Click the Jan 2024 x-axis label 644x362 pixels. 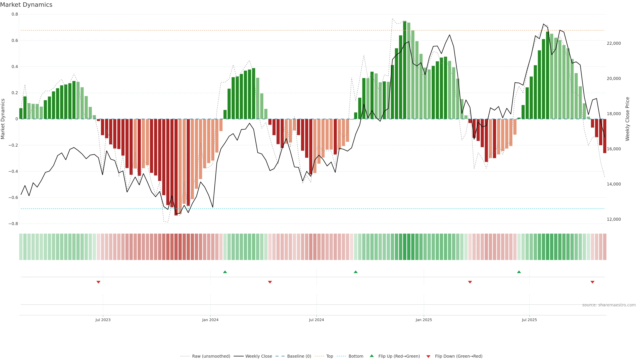pos(210,320)
